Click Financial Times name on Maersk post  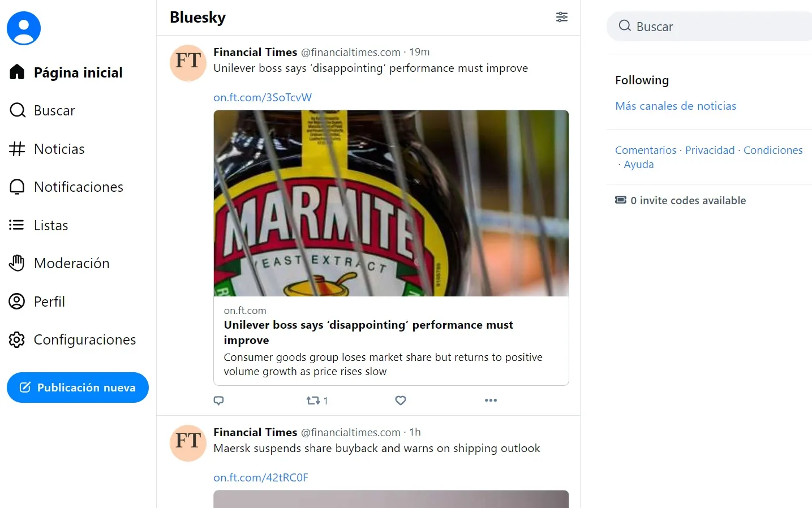pos(255,432)
